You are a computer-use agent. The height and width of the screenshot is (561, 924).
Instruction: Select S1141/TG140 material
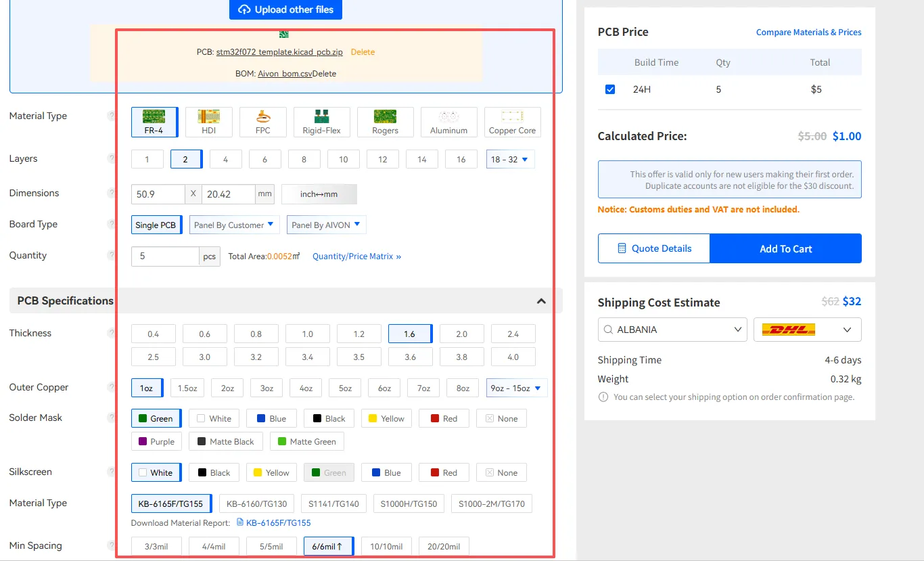tap(333, 503)
